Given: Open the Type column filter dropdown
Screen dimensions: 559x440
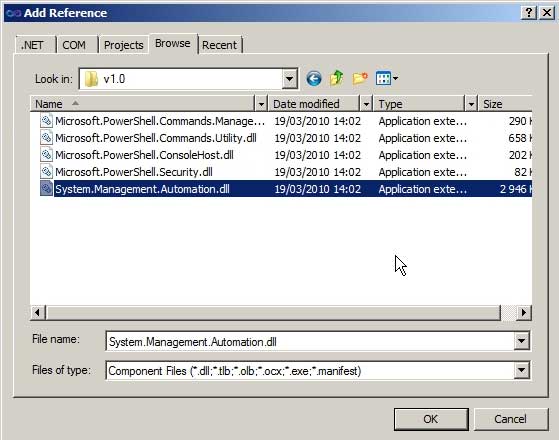Looking at the screenshot, I should point(471,104).
